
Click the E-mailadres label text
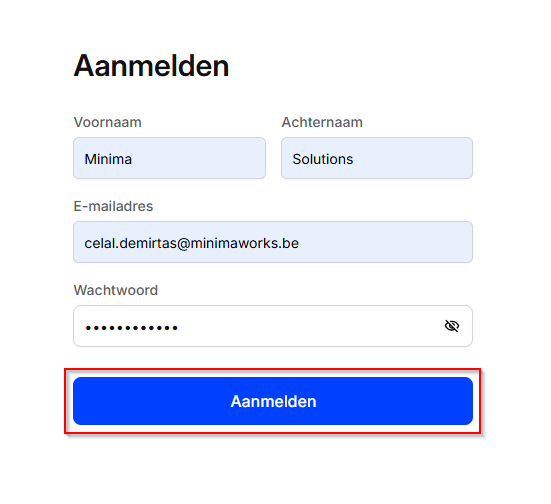click(113, 206)
